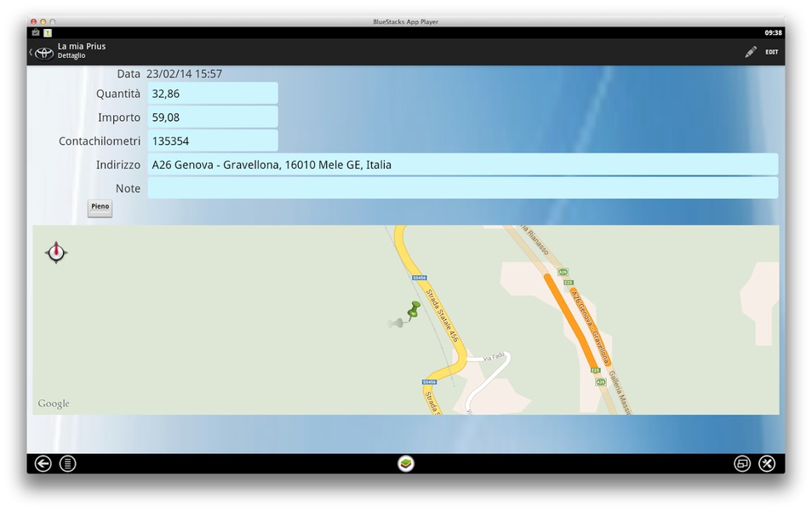Click the SS456 road shield near top

click(x=420, y=278)
